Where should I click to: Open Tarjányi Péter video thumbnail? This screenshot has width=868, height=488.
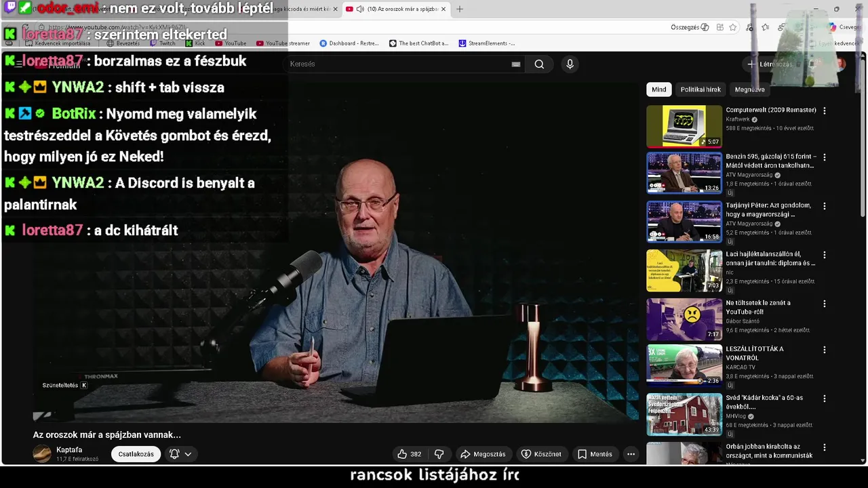684,222
